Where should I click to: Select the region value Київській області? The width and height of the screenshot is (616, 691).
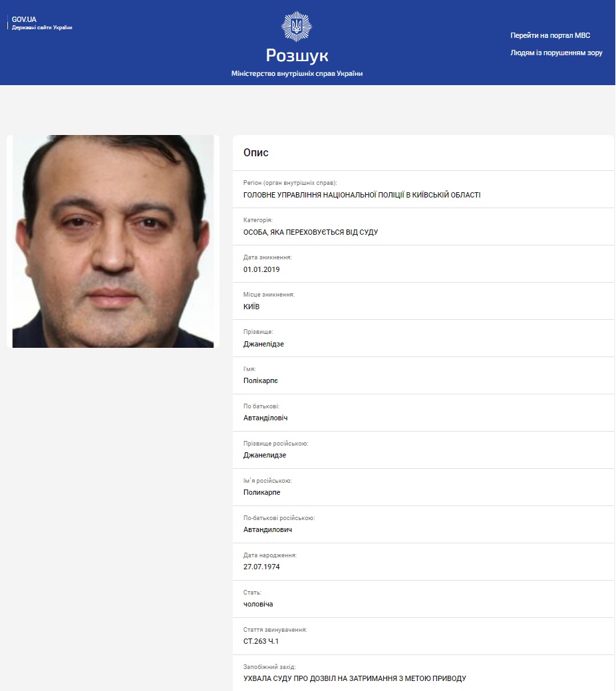tap(446, 195)
